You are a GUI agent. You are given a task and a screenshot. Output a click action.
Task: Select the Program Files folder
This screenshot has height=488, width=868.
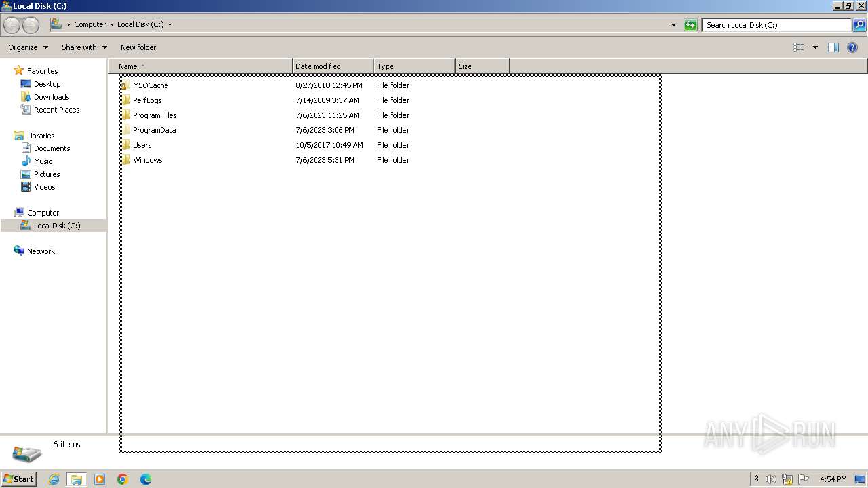pos(155,115)
